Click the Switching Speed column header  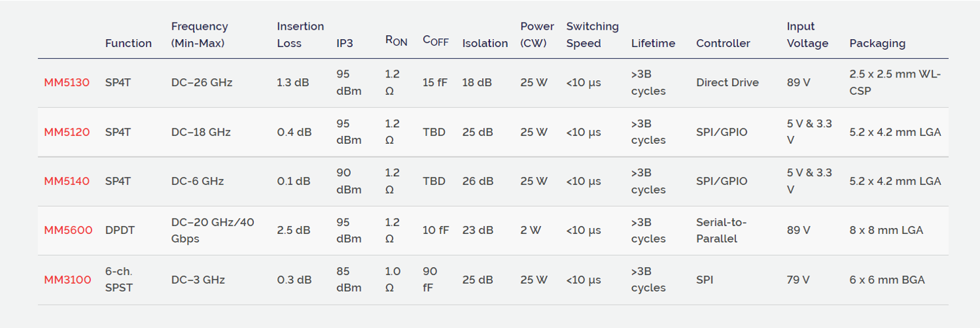pos(591,34)
